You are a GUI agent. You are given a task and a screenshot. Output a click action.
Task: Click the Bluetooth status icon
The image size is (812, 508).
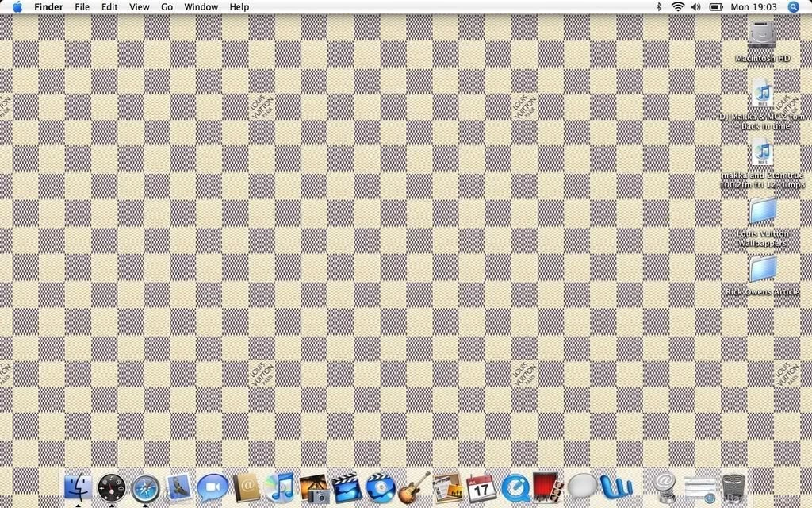pyautogui.click(x=659, y=6)
